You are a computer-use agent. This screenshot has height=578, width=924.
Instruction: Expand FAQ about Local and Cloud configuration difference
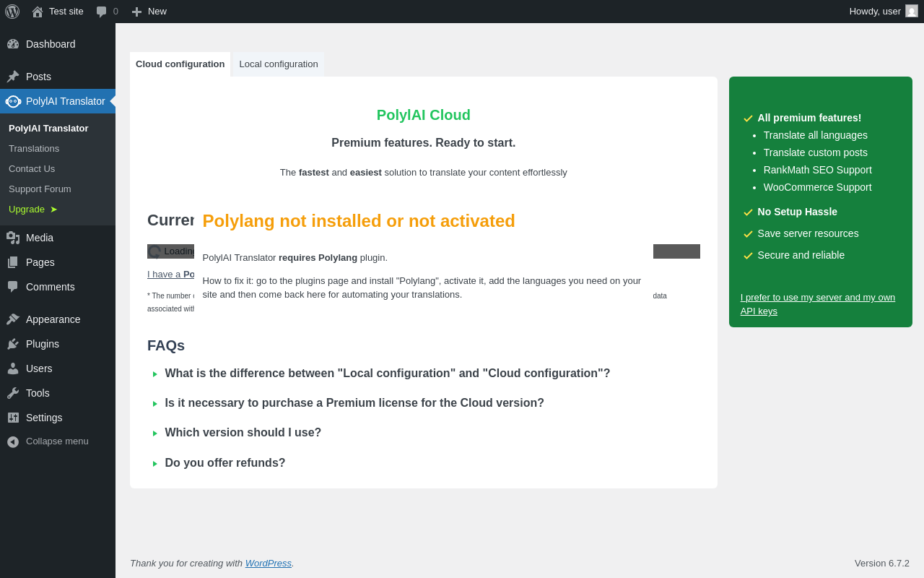387,374
